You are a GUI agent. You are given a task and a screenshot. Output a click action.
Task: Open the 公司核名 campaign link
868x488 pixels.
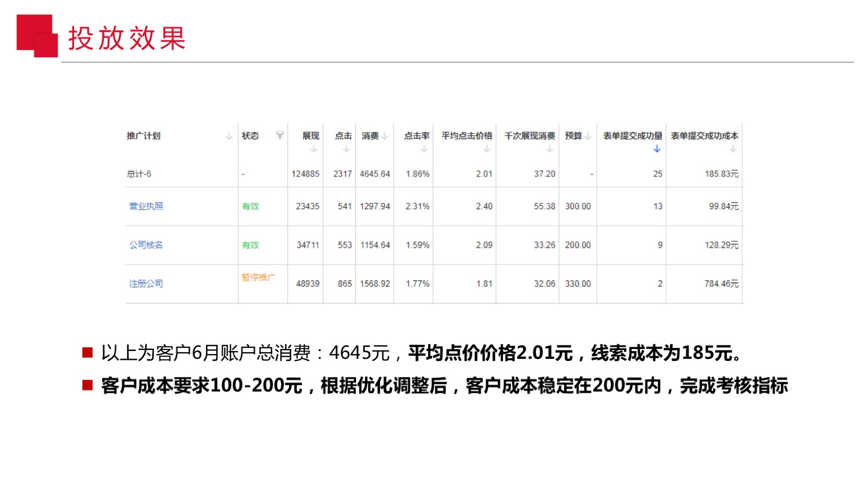146,245
